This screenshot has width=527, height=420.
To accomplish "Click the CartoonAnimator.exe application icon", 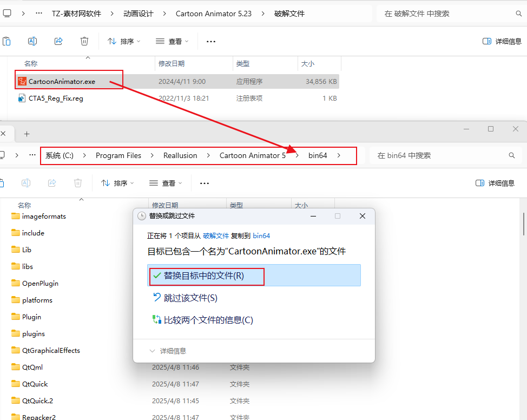I will (x=22, y=81).
